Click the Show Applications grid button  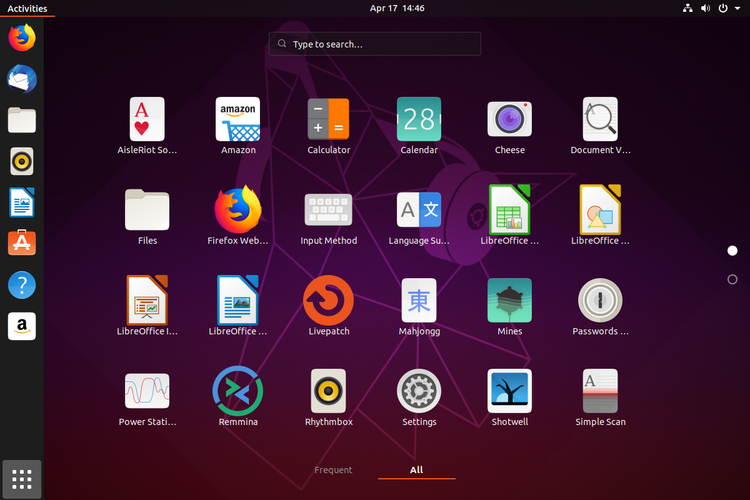pyautogui.click(x=22, y=479)
